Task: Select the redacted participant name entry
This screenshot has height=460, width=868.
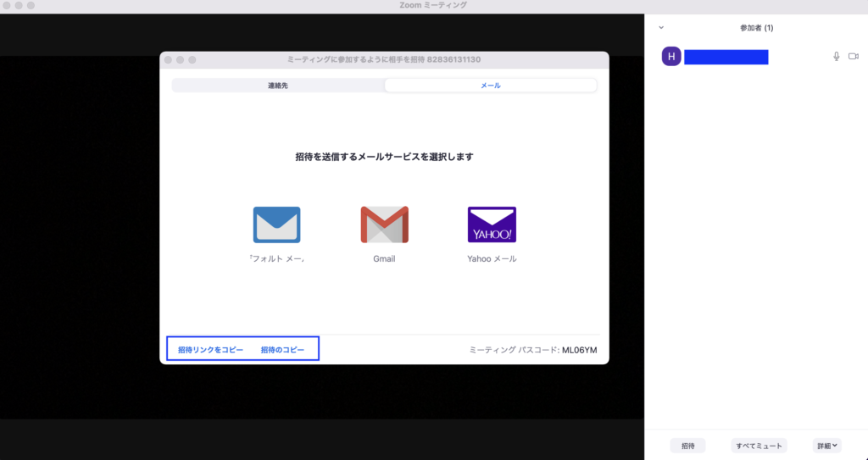Action: (x=726, y=57)
